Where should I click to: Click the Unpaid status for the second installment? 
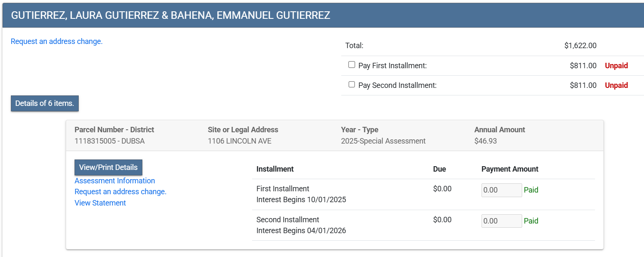coord(616,85)
